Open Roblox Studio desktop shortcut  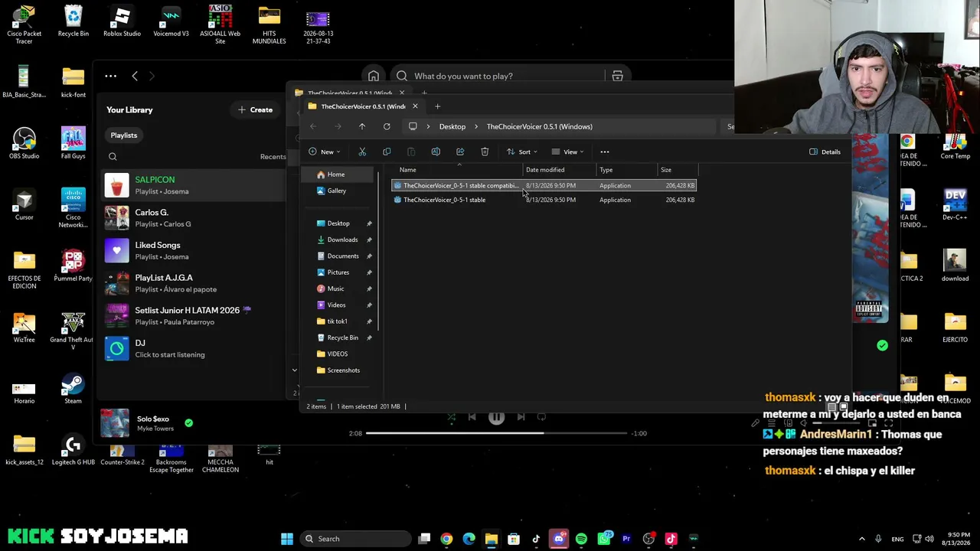pyautogui.click(x=122, y=23)
